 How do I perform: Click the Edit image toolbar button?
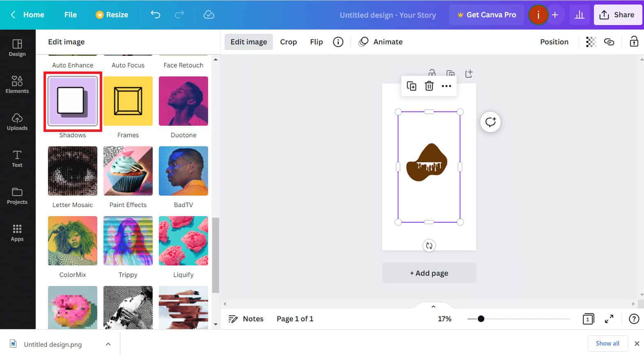[249, 42]
